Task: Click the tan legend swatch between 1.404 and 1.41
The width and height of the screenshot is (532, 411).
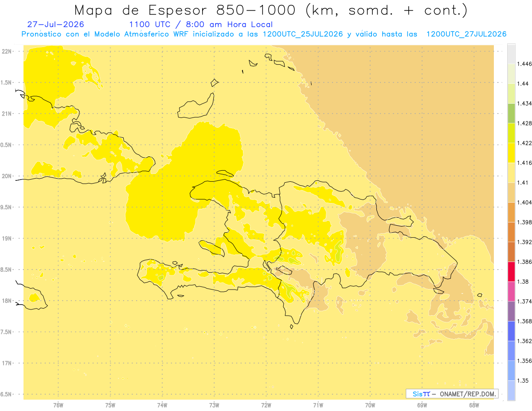Action: 511,192
